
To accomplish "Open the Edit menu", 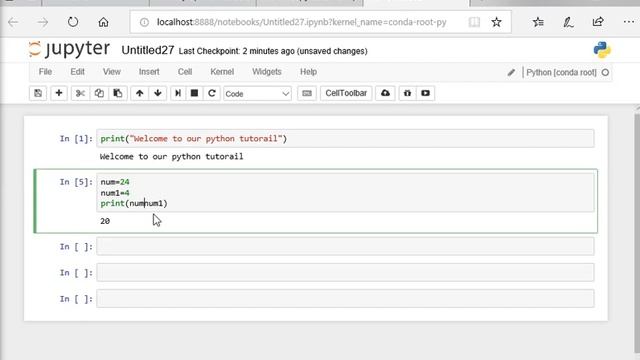I will (x=78, y=72).
